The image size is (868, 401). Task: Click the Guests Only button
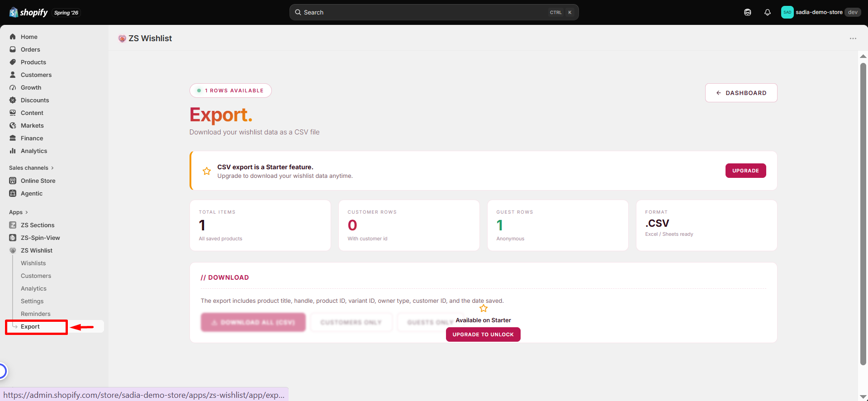430,322
